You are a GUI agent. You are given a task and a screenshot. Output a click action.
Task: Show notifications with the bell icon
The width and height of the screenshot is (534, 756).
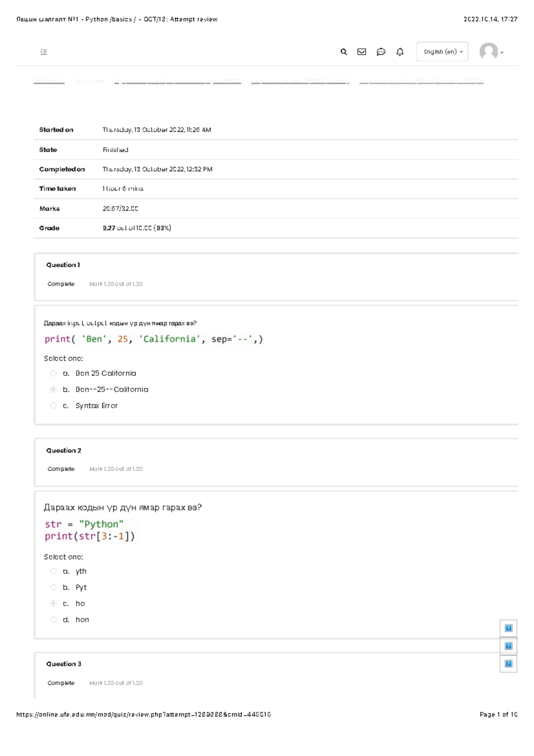pos(400,52)
